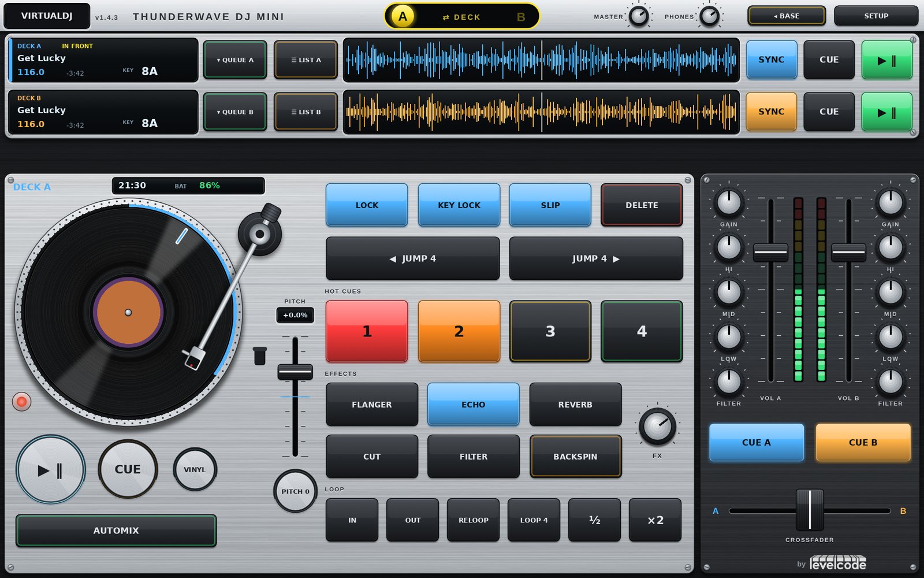Image resolution: width=924 pixels, height=578 pixels.
Task: Click the FX amount knob
Action: click(x=657, y=427)
